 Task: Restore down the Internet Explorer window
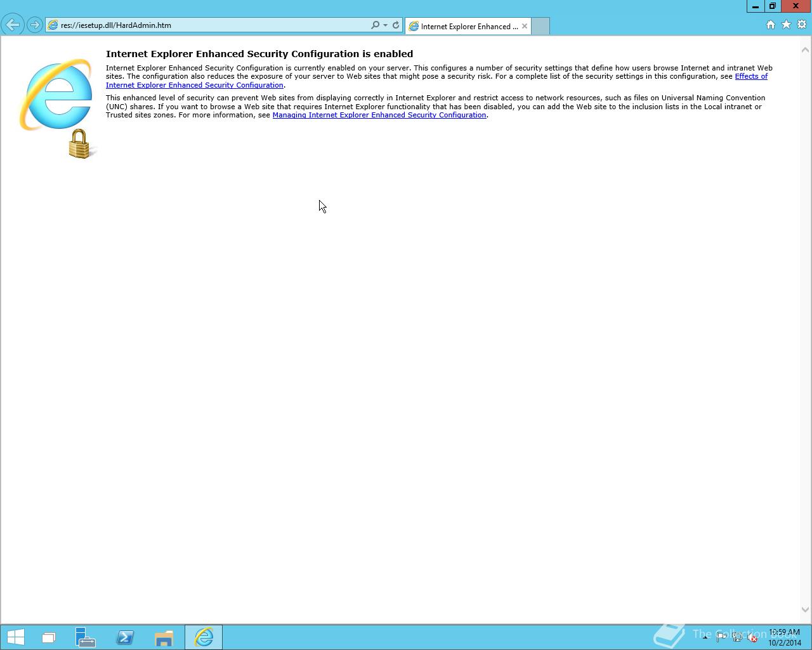click(x=772, y=6)
